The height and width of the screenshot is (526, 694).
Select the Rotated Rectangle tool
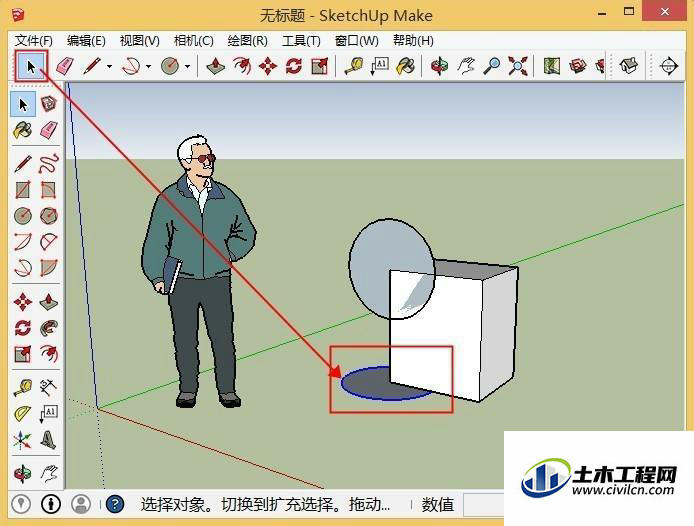coord(48,190)
